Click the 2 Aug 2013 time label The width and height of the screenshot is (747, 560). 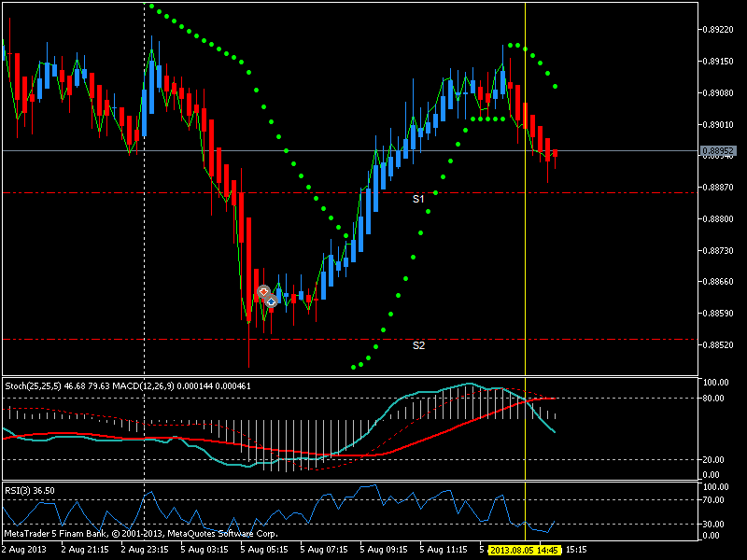coord(21,550)
